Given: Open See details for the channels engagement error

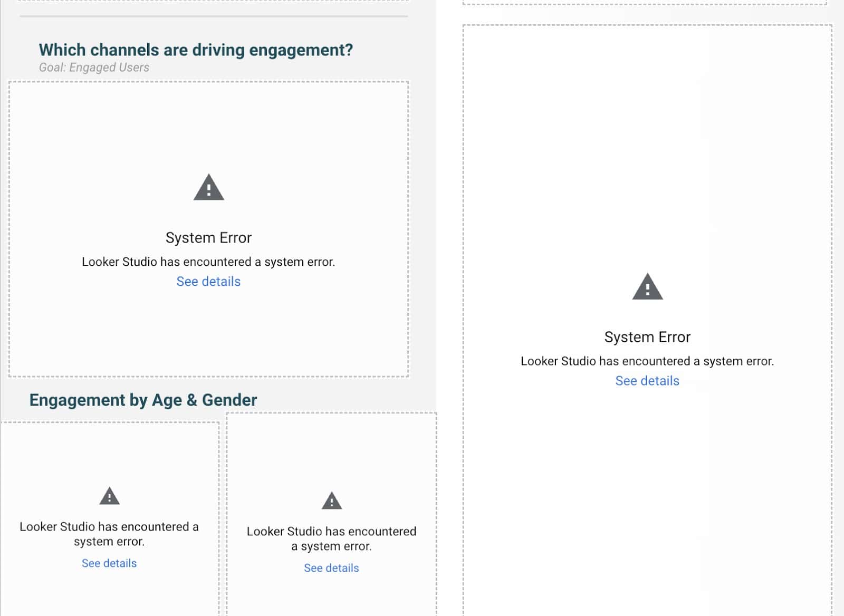Looking at the screenshot, I should coord(209,281).
